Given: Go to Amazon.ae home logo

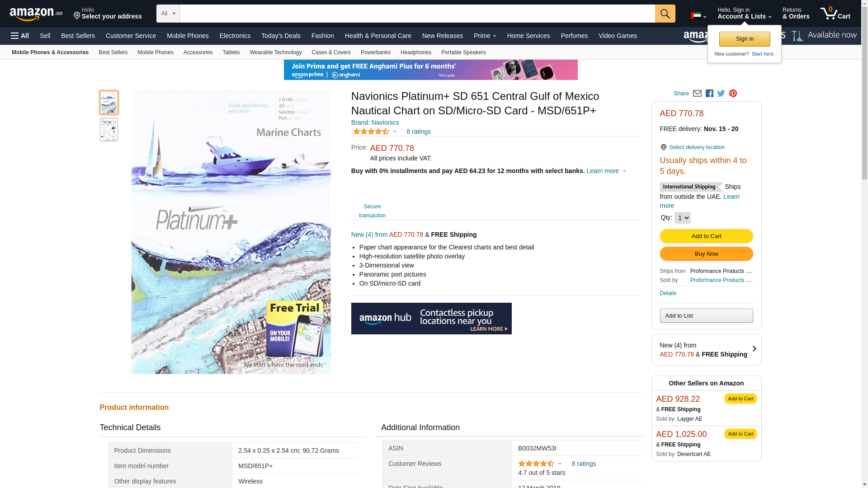Looking at the screenshot, I should pyautogui.click(x=36, y=14).
